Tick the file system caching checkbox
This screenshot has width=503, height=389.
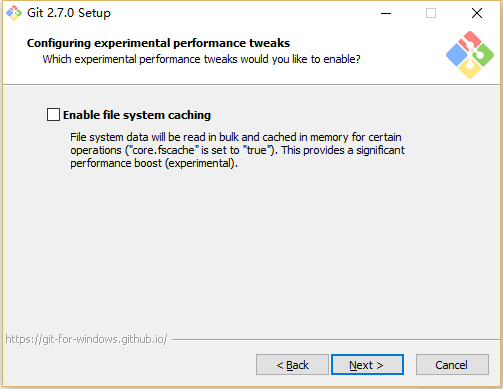(x=53, y=114)
